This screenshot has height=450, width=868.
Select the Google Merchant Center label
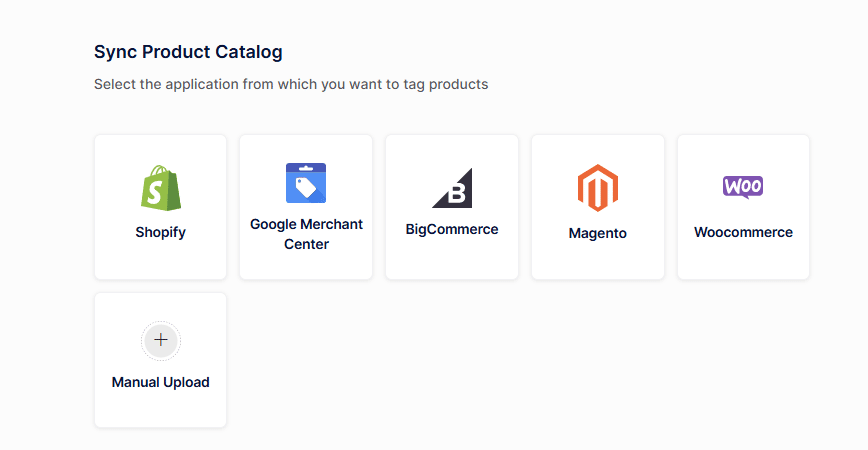(306, 234)
